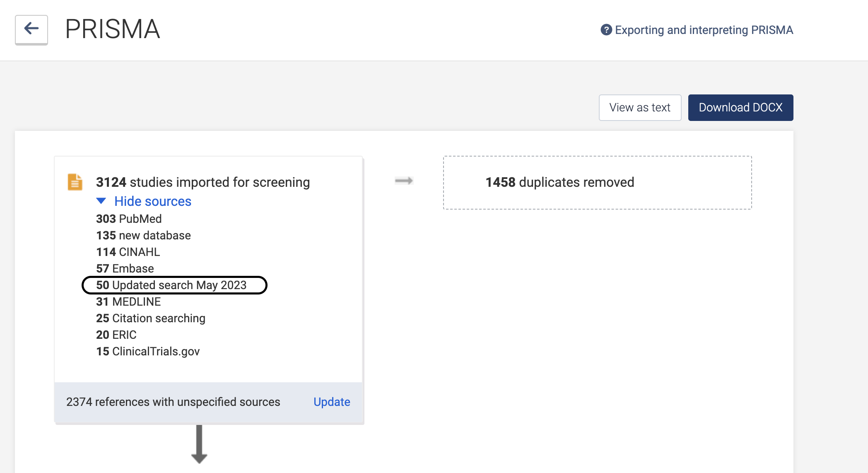Collapse the sources disclosure triangle

tap(101, 201)
